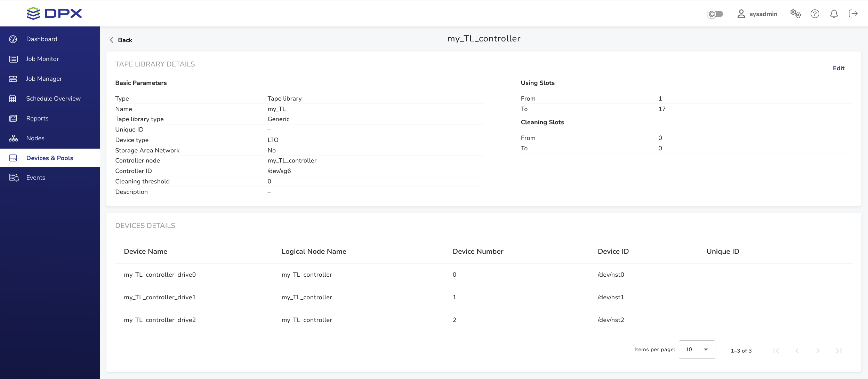Navigate to Schedule Overview
The image size is (868, 379).
(x=53, y=98)
